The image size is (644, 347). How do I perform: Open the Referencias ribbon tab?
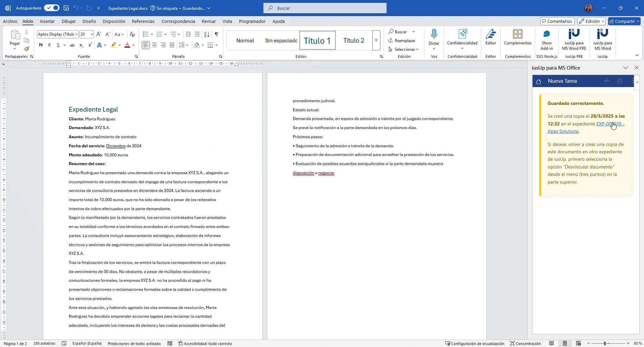coord(143,21)
